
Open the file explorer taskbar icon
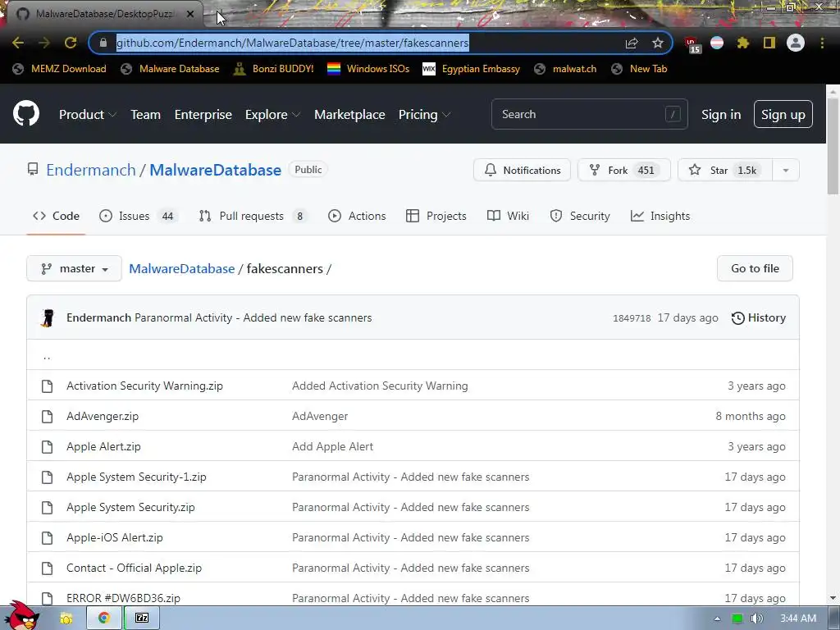pos(66,619)
